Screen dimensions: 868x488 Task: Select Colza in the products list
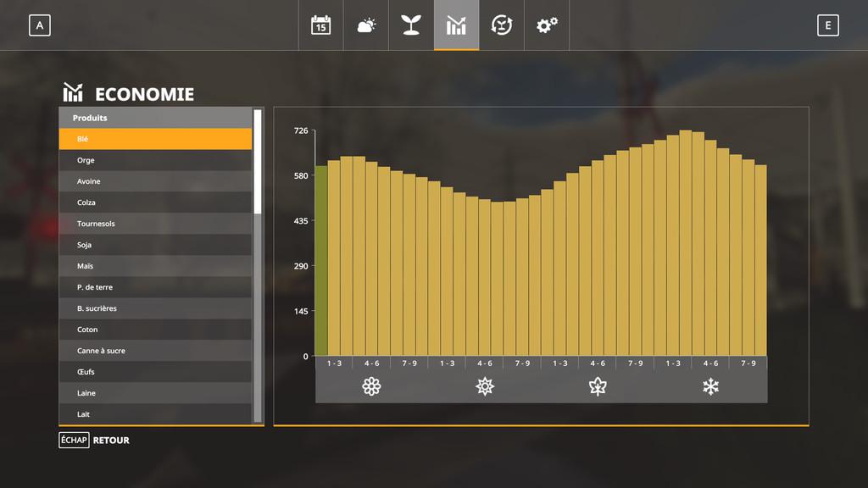point(155,202)
